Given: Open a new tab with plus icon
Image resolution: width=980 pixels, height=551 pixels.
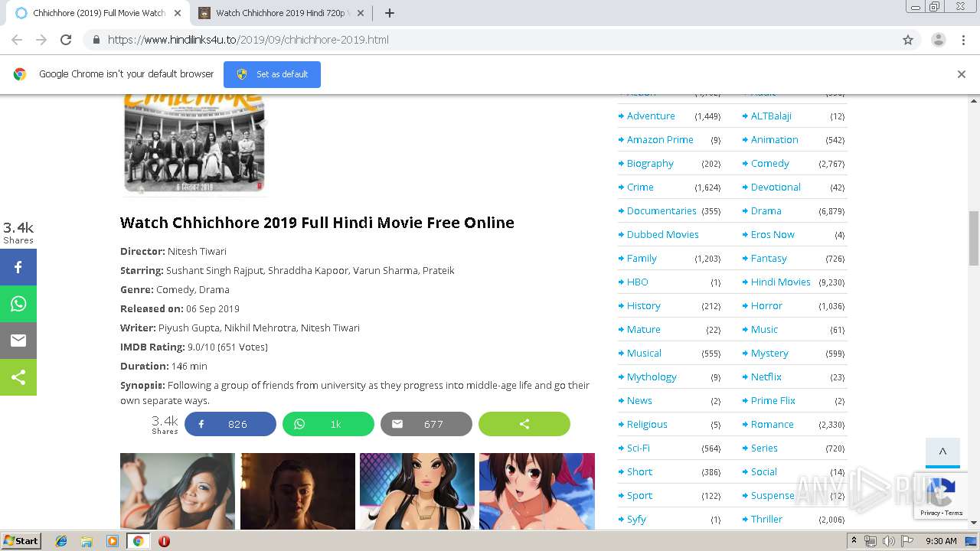Looking at the screenshot, I should [389, 13].
